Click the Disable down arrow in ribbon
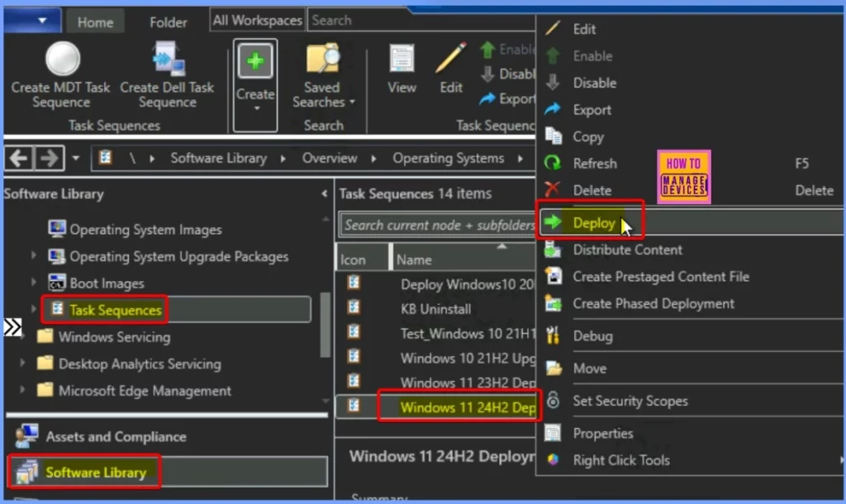The height and width of the screenshot is (504, 846). (487, 74)
